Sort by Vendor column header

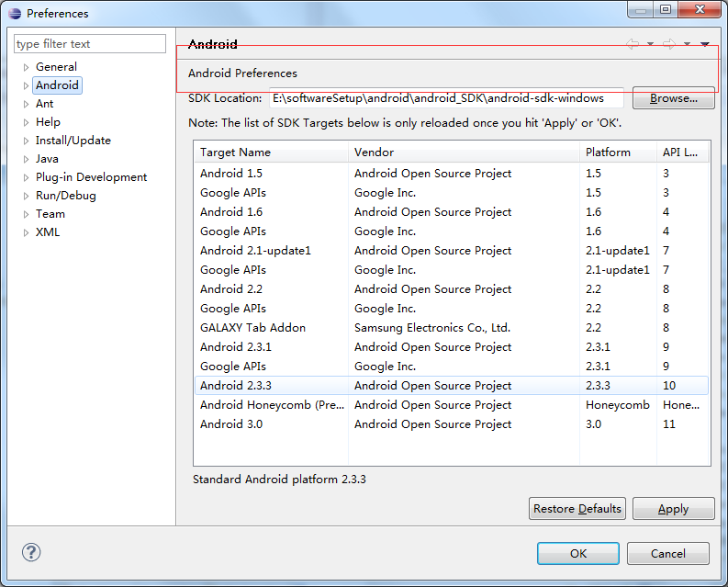(x=464, y=152)
